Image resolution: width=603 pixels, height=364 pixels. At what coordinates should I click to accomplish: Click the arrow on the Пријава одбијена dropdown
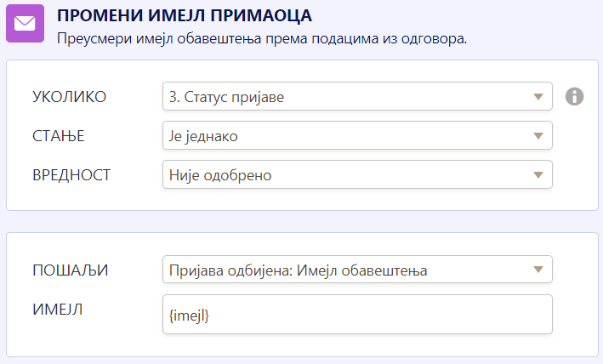click(x=538, y=270)
